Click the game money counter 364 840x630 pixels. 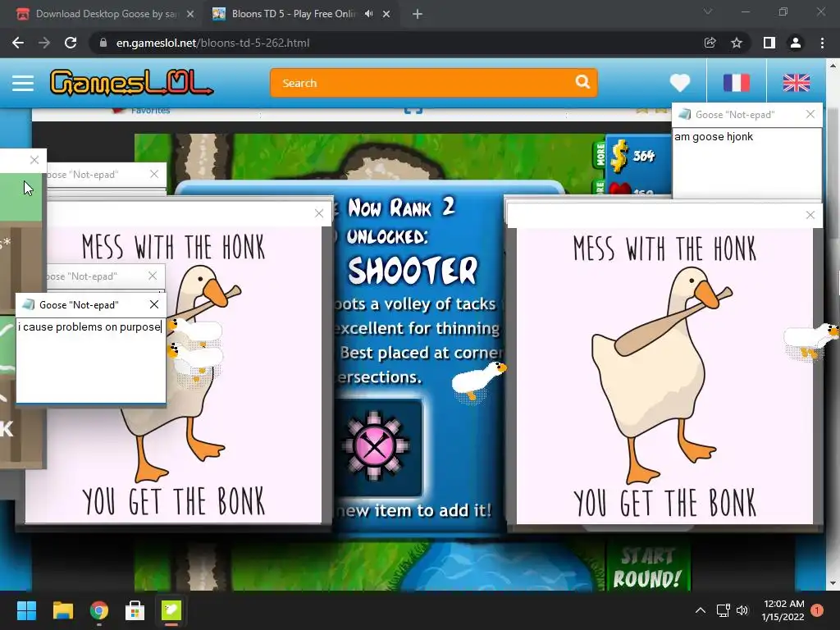tap(643, 156)
